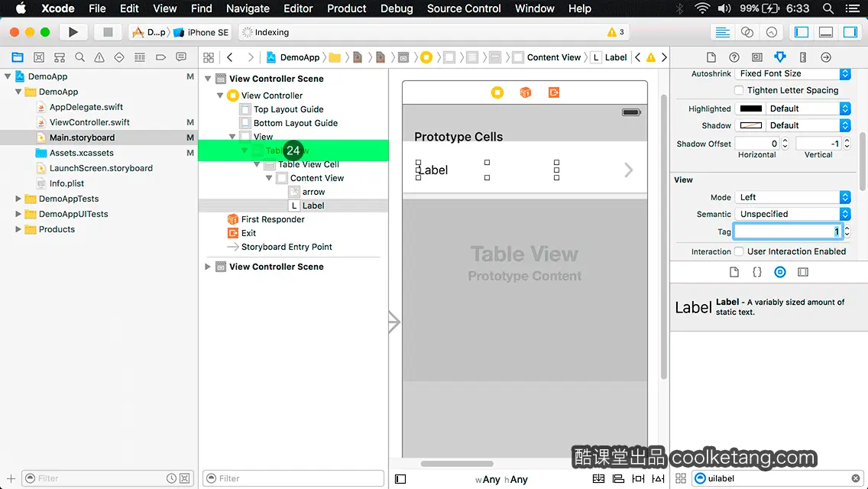Enable User Interaction Enabled checkbox
This screenshot has height=489, width=868.
pyautogui.click(x=739, y=251)
